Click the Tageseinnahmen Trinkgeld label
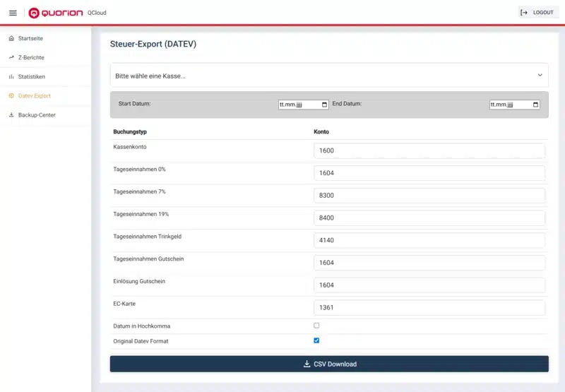 [x=148, y=237]
